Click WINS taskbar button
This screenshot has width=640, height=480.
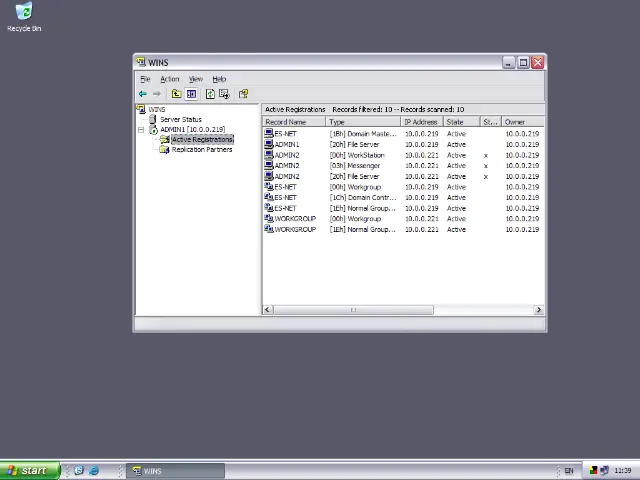pyautogui.click(x=176, y=471)
